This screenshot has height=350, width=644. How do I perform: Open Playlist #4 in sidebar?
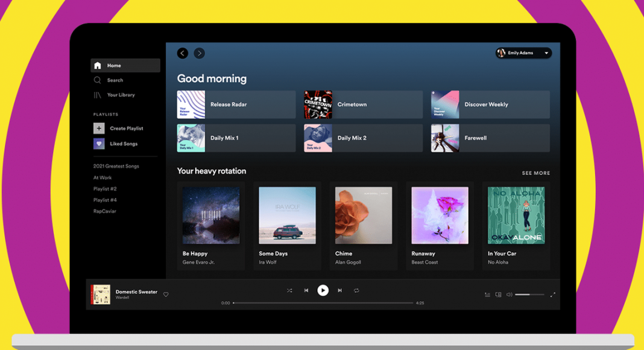click(105, 200)
